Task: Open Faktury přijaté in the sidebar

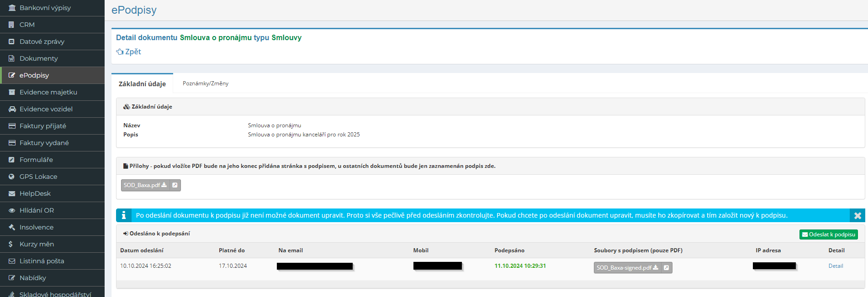Action: [42, 126]
